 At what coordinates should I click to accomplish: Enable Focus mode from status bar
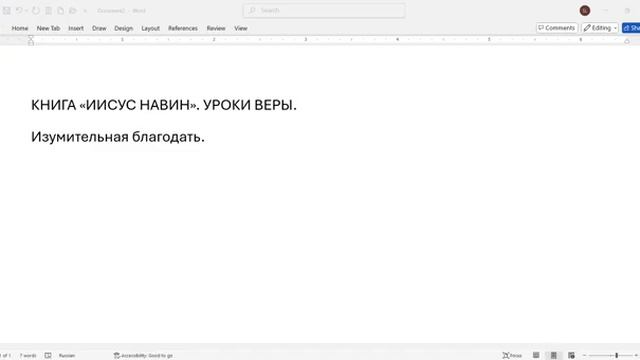pos(512,356)
